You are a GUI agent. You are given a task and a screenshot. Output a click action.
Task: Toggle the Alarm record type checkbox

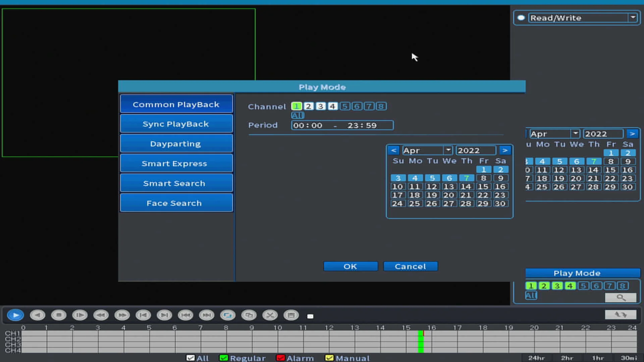pos(280,358)
